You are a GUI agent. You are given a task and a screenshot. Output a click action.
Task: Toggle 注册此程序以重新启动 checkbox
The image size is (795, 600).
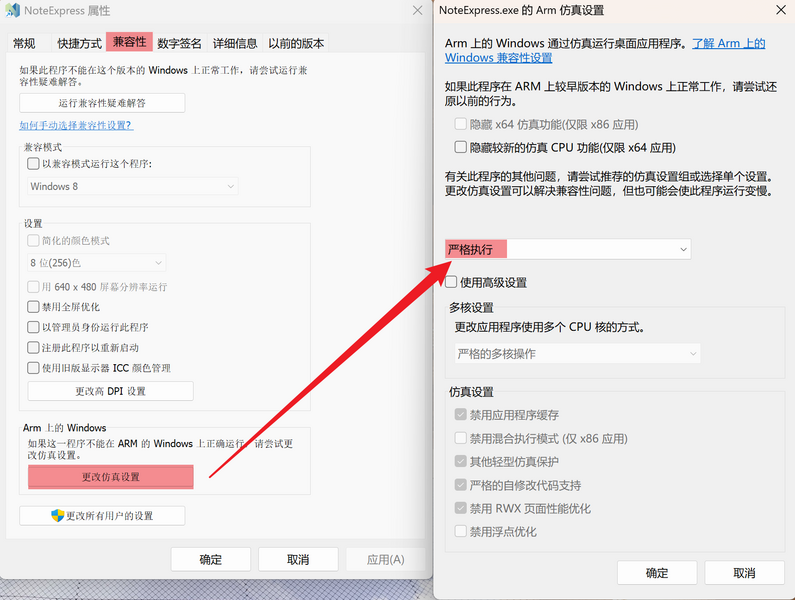tap(33, 347)
